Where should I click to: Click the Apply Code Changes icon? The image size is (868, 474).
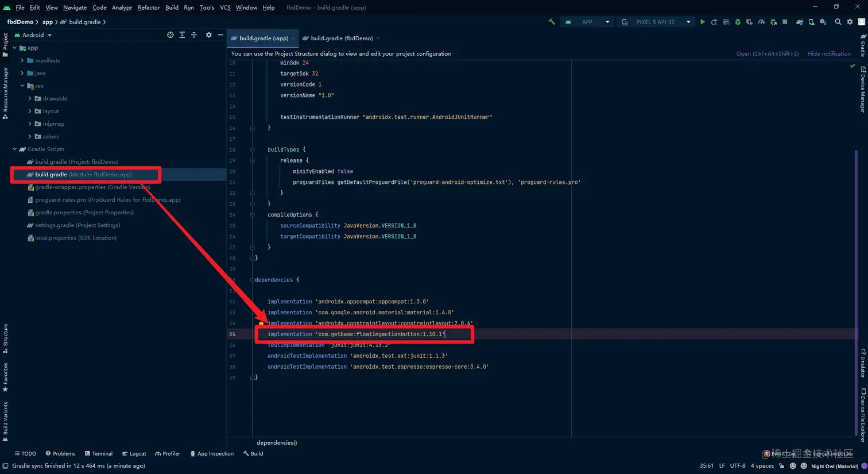726,22
